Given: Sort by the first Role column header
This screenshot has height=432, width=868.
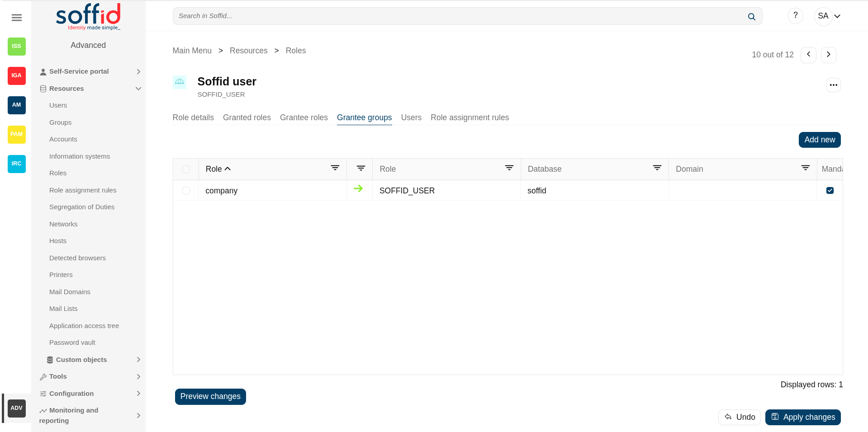Looking at the screenshot, I should [x=218, y=169].
